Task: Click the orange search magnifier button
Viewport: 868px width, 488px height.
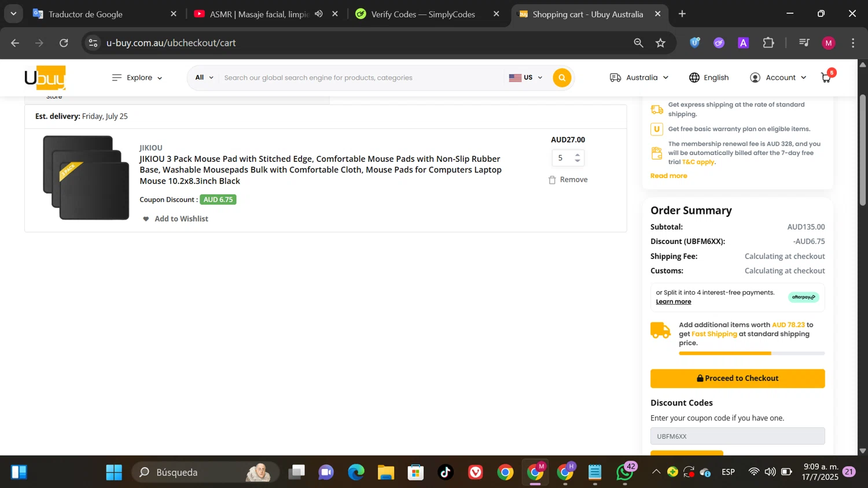Action: pos(562,77)
